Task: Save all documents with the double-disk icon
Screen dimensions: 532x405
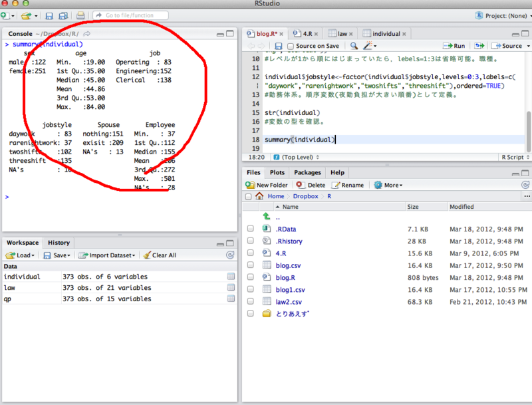Action: point(63,15)
